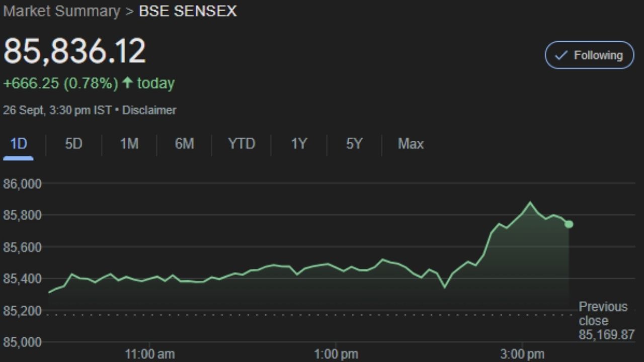Click the +666.25 (0.78%) change text
This screenshot has height=362, width=644.
tap(60, 83)
